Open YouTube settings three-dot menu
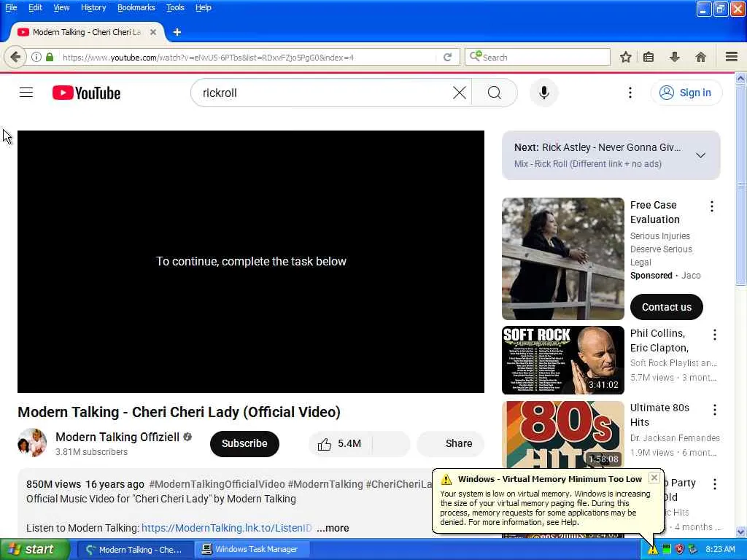The image size is (747, 560). [x=630, y=93]
